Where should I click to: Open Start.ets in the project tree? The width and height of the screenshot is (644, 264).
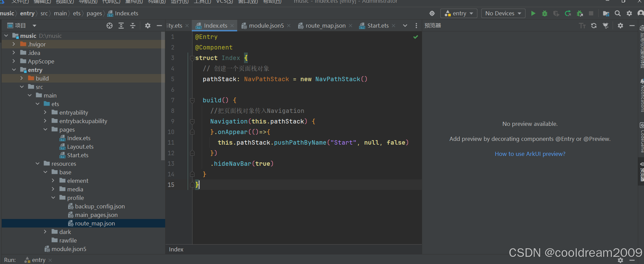point(77,155)
